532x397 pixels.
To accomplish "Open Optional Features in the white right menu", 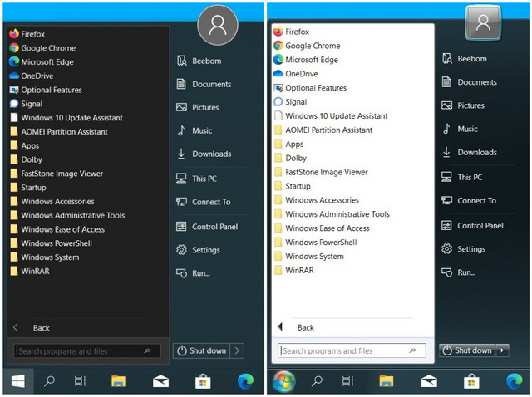I will click(x=310, y=88).
